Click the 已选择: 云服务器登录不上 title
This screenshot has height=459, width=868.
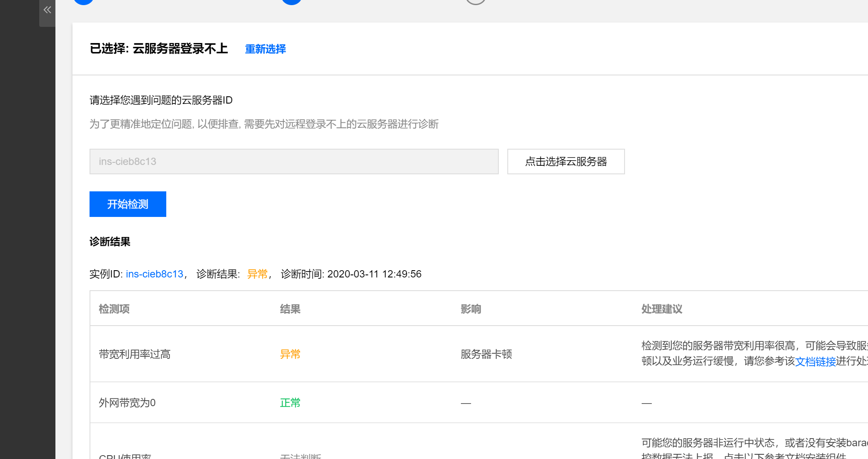(159, 49)
